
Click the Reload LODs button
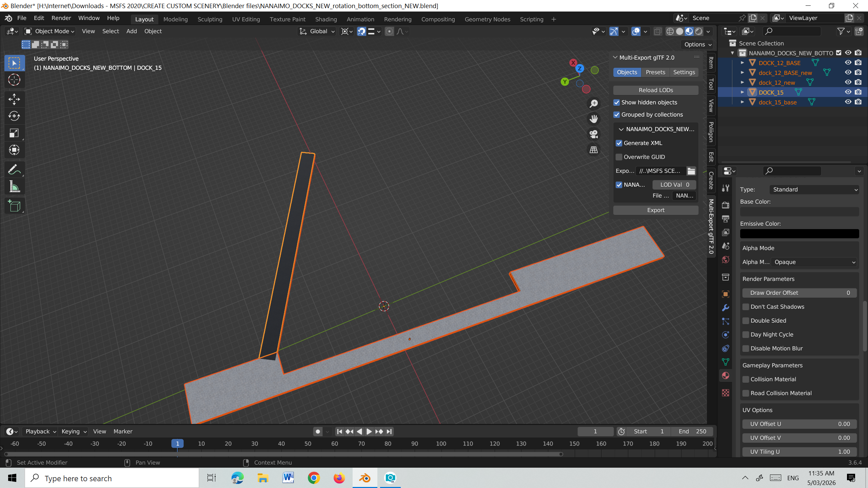pos(656,90)
